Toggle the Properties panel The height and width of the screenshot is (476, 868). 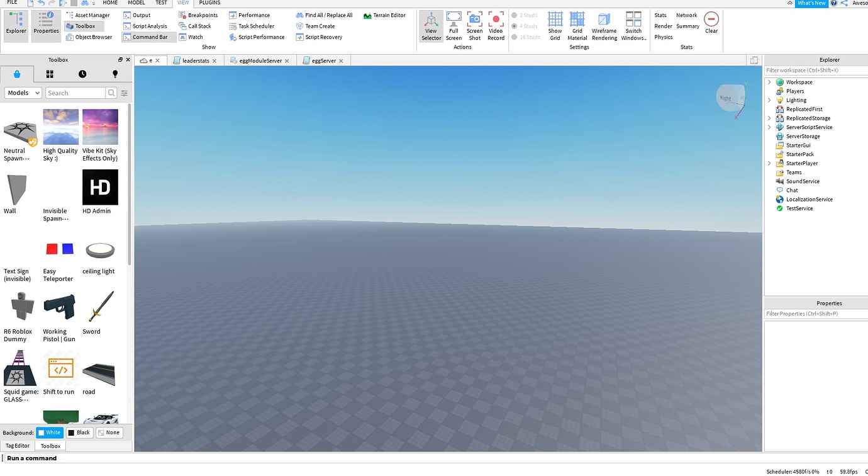(x=46, y=26)
